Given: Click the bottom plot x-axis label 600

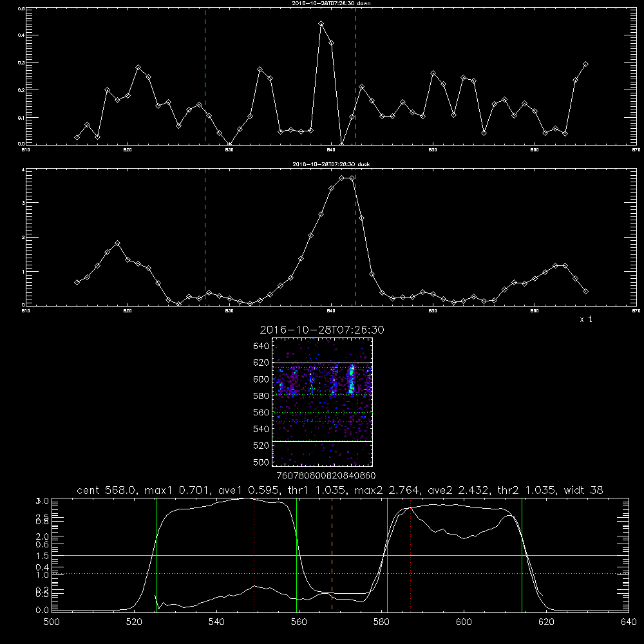Looking at the screenshot, I should pos(464,622).
